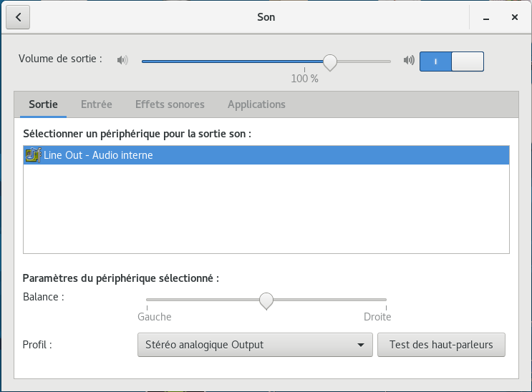Viewport: 532px width, 392px height.
Task: Click the arrow on Stéréo analogique Output
Action: coord(361,346)
